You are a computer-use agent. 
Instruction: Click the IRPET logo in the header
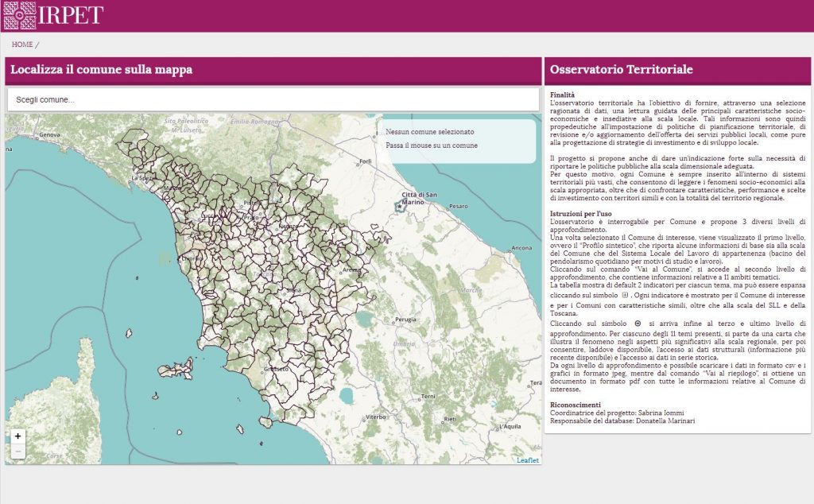[53, 15]
